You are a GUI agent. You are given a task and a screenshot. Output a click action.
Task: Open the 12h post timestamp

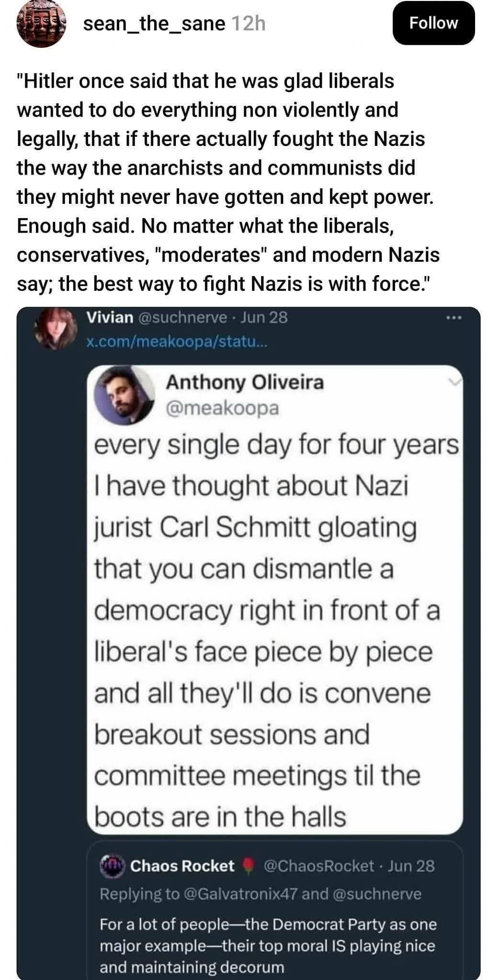coord(248,23)
